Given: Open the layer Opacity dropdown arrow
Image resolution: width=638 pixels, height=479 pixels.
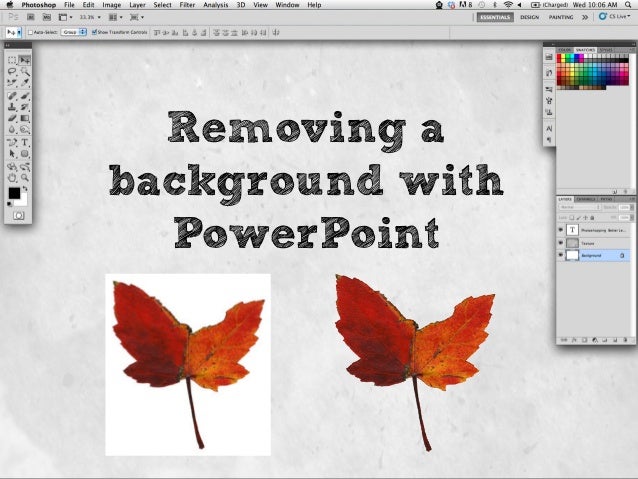Looking at the screenshot, I should (x=631, y=207).
